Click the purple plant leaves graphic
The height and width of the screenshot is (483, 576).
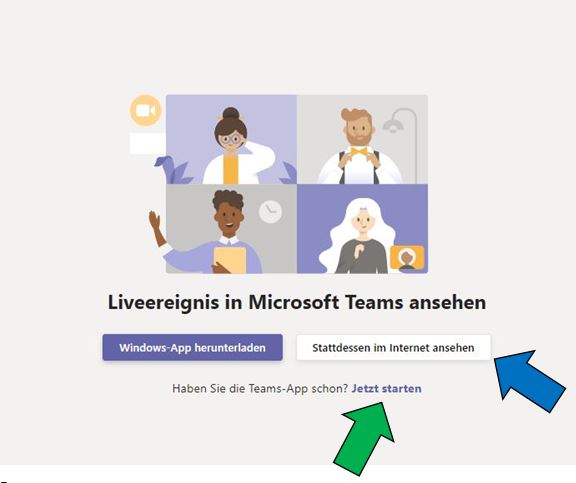pyautogui.click(x=173, y=170)
